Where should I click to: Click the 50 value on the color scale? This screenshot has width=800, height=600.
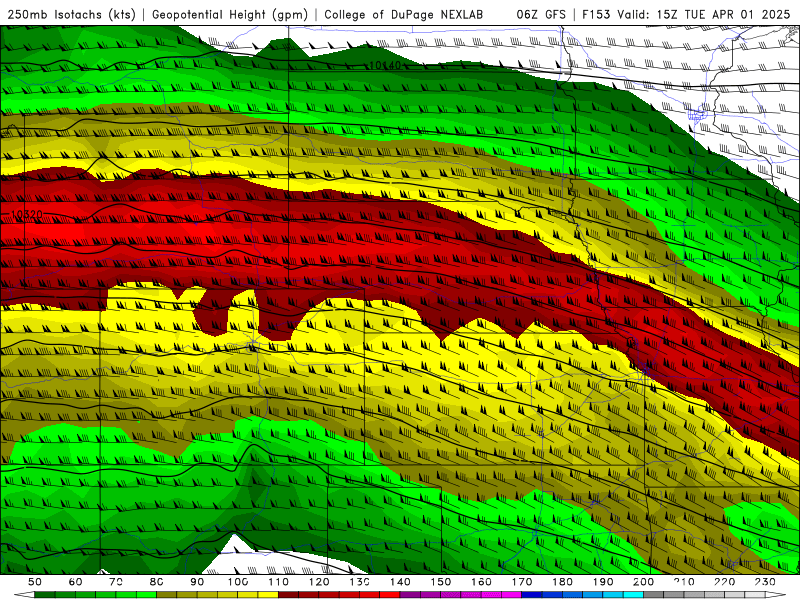click(x=35, y=582)
